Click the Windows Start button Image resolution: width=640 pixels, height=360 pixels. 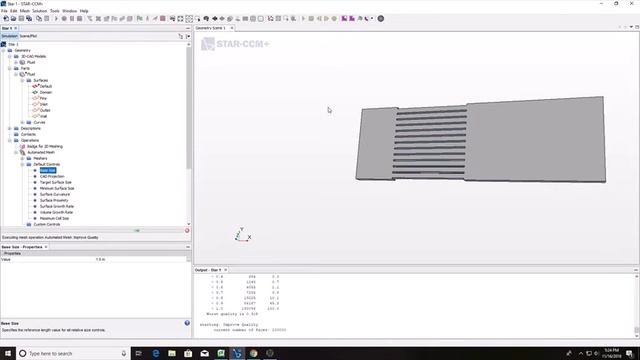(x=8, y=353)
